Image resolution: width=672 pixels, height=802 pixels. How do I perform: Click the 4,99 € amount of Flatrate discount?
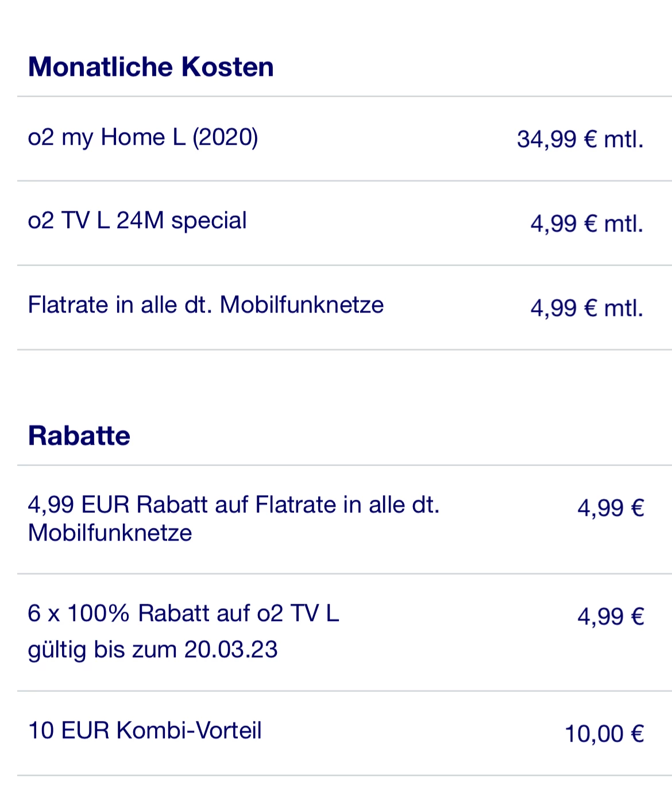click(x=610, y=508)
